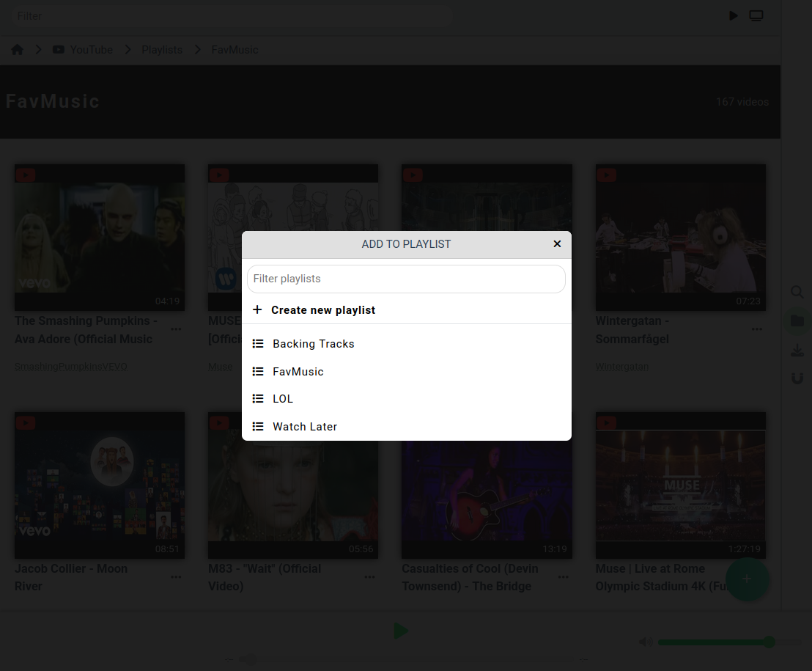Close the Add to Playlist dialog
Screen dimensions: 812x671
[x=557, y=244]
